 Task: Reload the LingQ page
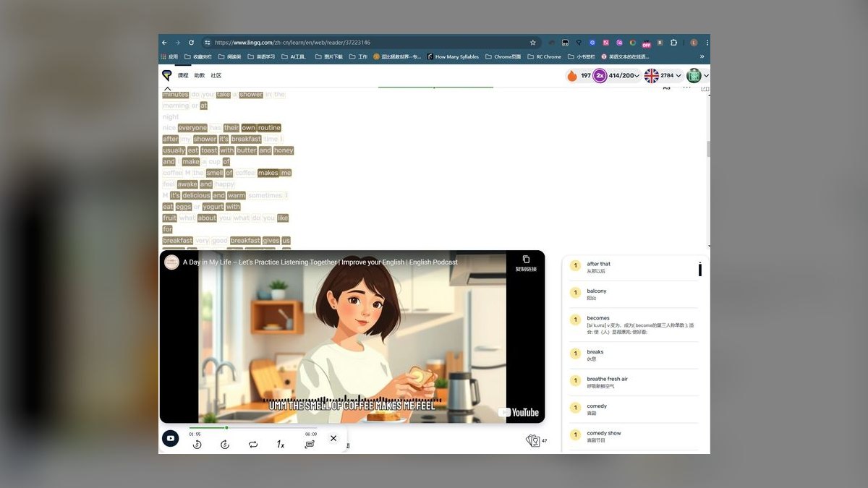coord(191,43)
